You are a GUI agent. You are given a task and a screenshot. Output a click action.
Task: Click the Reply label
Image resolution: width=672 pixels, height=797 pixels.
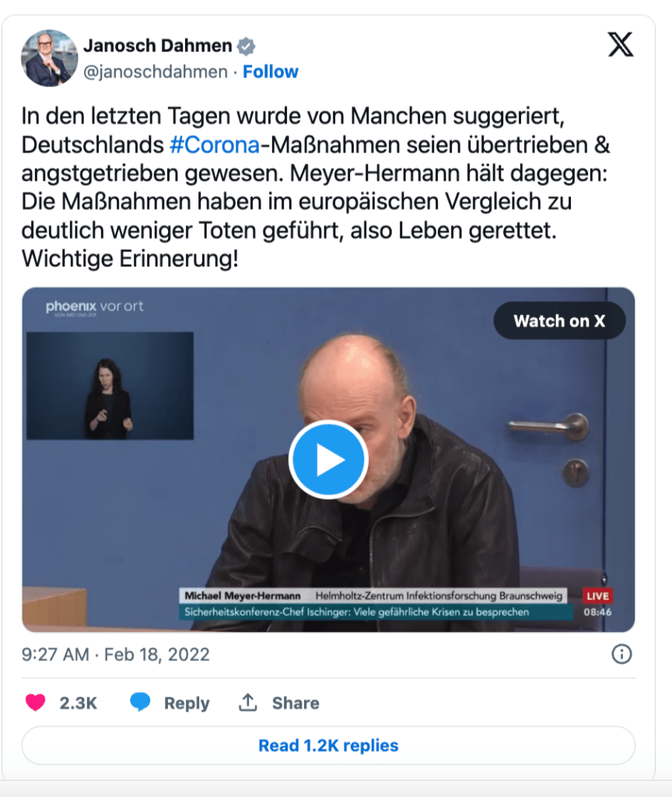187,703
